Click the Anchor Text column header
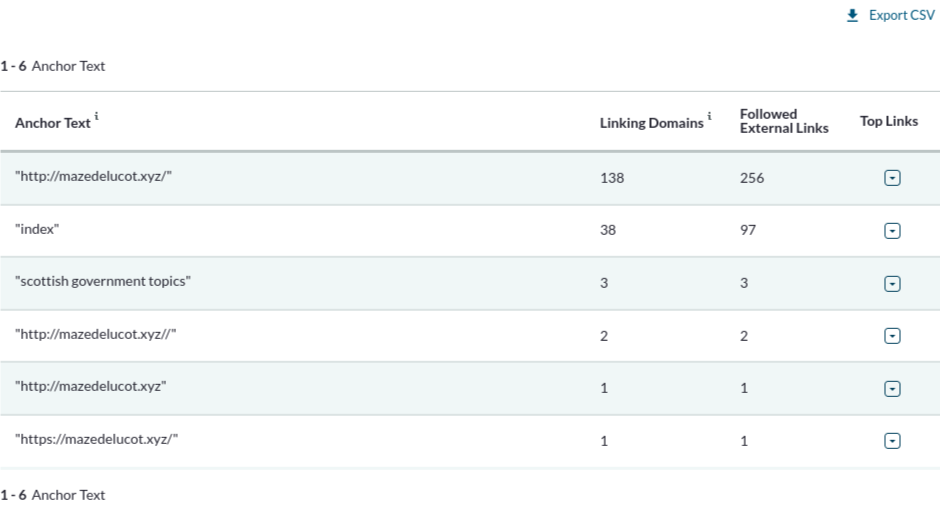 [x=53, y=123]
